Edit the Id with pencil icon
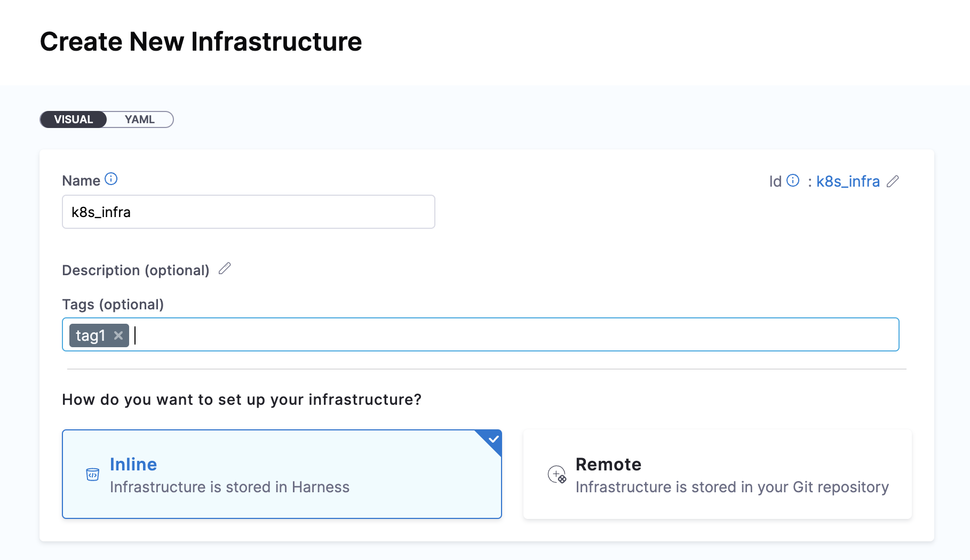This screenshot has width=970, height=560. [x=893, y=181]
